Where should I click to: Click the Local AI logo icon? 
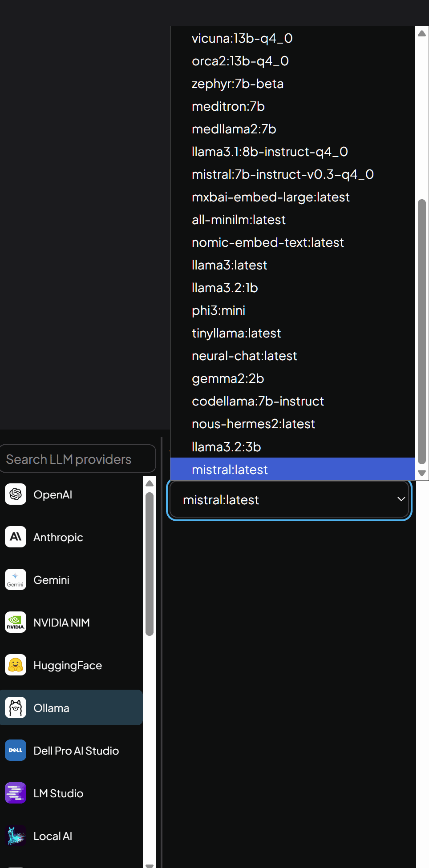pos(16,836)
